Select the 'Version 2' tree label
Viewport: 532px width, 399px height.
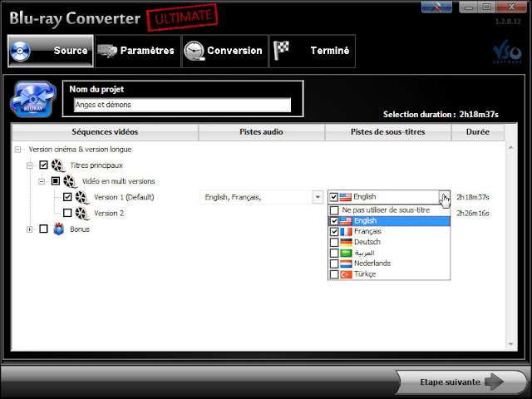coord(109,214)
